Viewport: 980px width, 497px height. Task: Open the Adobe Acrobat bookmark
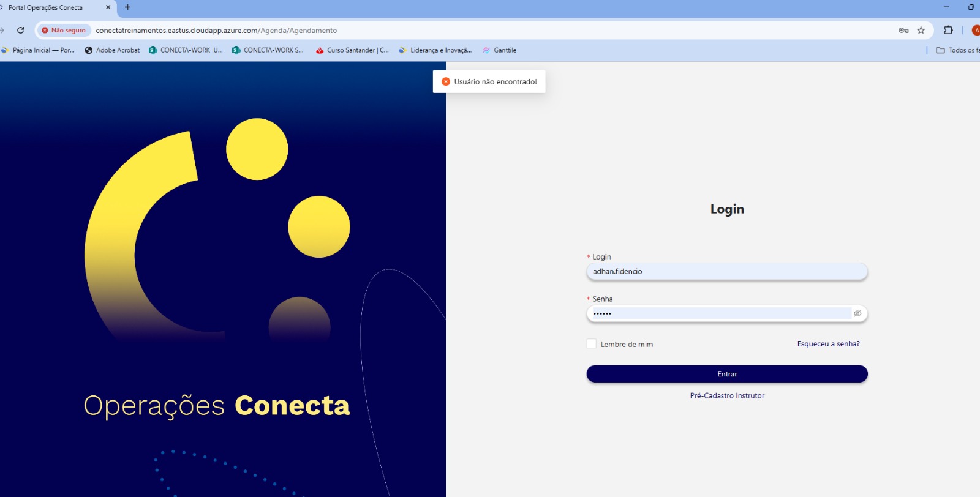coord(112,50)
